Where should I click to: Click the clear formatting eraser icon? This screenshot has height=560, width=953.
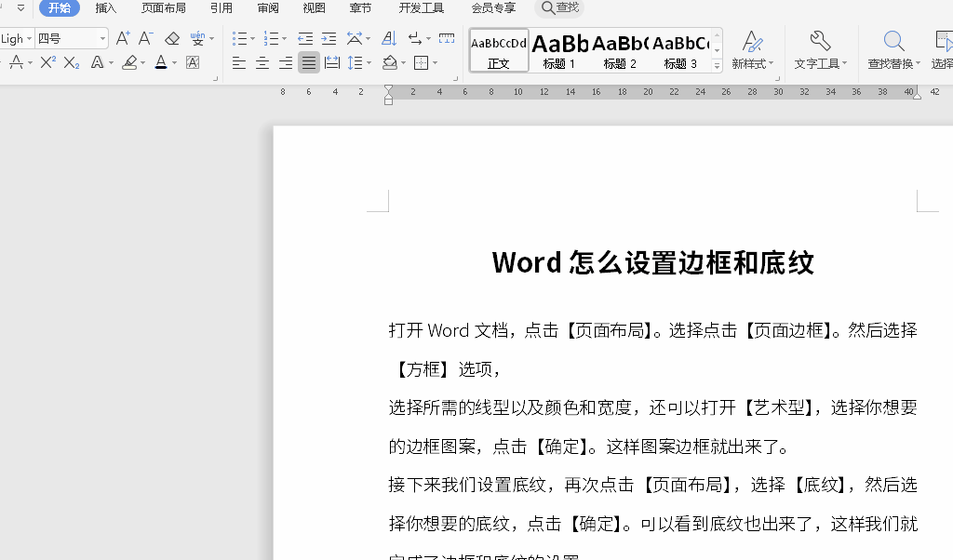pyautogui.click(x=172, y=39)
